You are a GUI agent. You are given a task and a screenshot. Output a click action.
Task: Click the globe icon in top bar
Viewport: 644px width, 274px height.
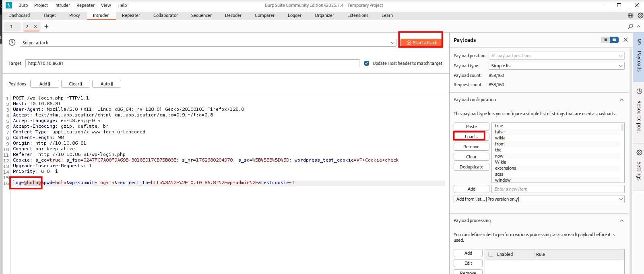point(630,15)
